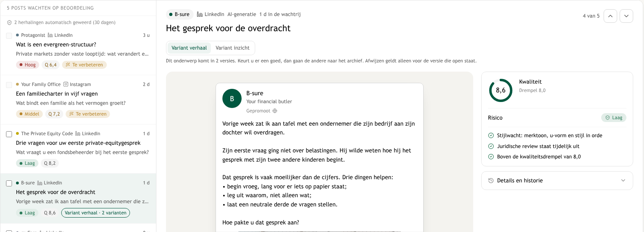Click the 4 van 5 position counter

(591, 16)
